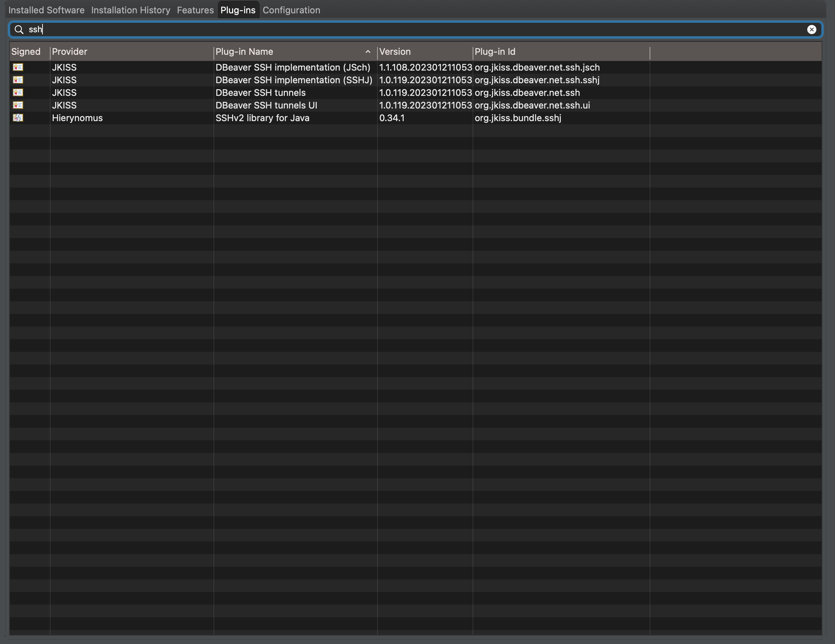
Task: Sort by Version column header
Action: 395,52
